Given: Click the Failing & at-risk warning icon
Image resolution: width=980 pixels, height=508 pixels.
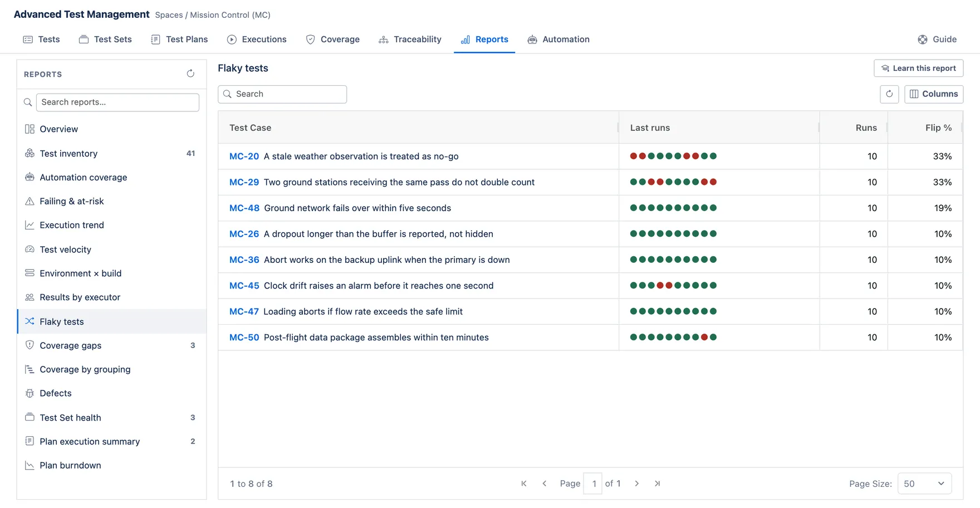Looking at the screenshot, I should click(30, 201).
